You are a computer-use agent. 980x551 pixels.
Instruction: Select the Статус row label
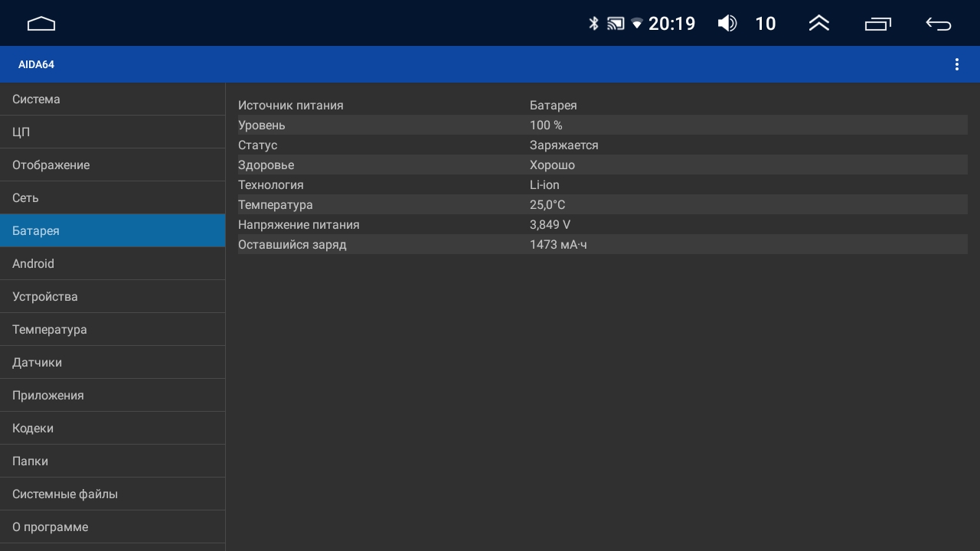click(x=257, y=145)
